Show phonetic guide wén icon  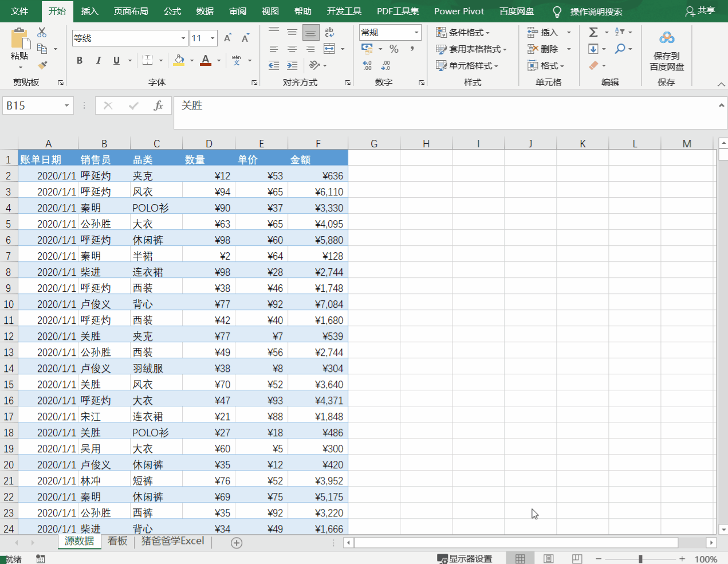click(237, 60)
